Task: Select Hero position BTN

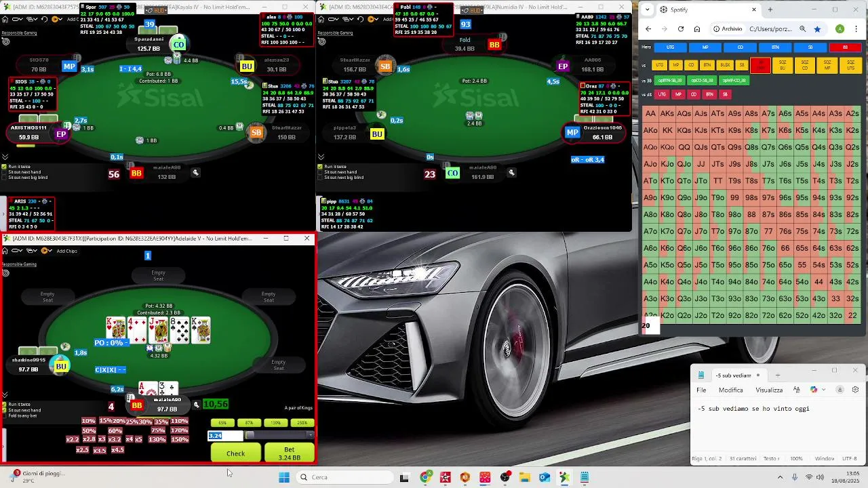Action: tap(775, 47)
